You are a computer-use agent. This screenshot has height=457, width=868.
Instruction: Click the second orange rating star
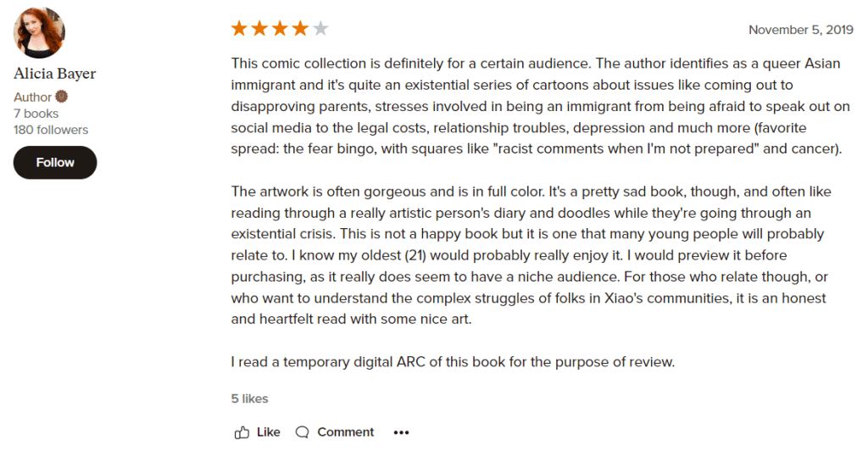[259, 29]
